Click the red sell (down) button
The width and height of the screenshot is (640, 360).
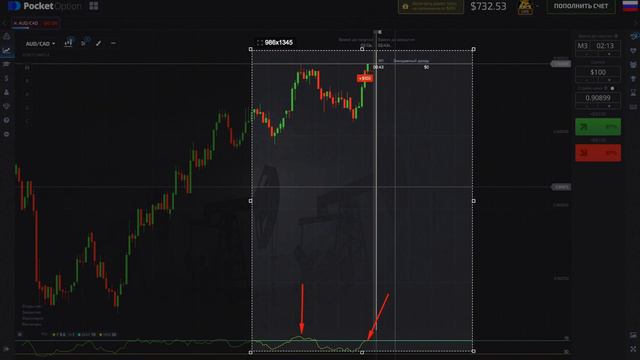pos(598,153)
